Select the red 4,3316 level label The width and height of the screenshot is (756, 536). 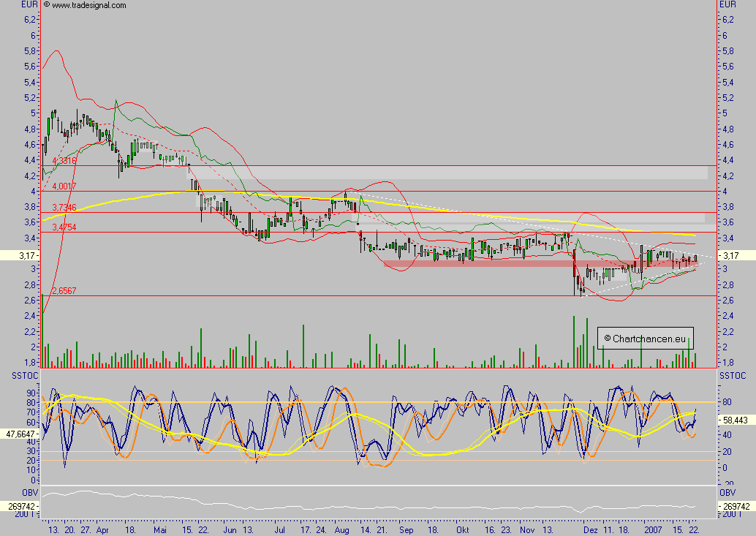click(x=64, y=161)
